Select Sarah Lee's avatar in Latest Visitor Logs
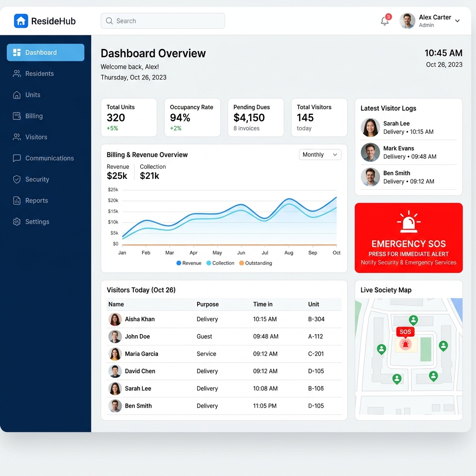Viewport: 476px width, 476px height. 370,127
